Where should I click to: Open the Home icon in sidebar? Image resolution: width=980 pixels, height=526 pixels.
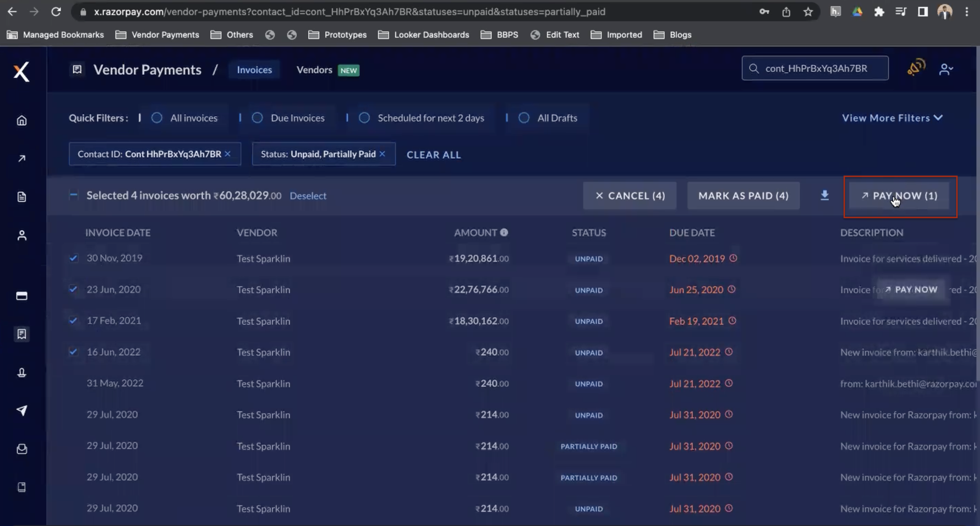coord(22,120)
